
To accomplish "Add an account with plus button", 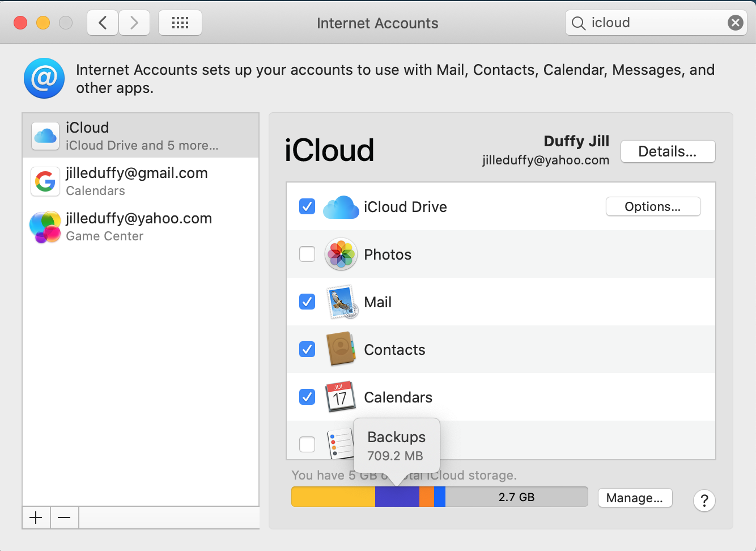I will click(x=36, y=518).
